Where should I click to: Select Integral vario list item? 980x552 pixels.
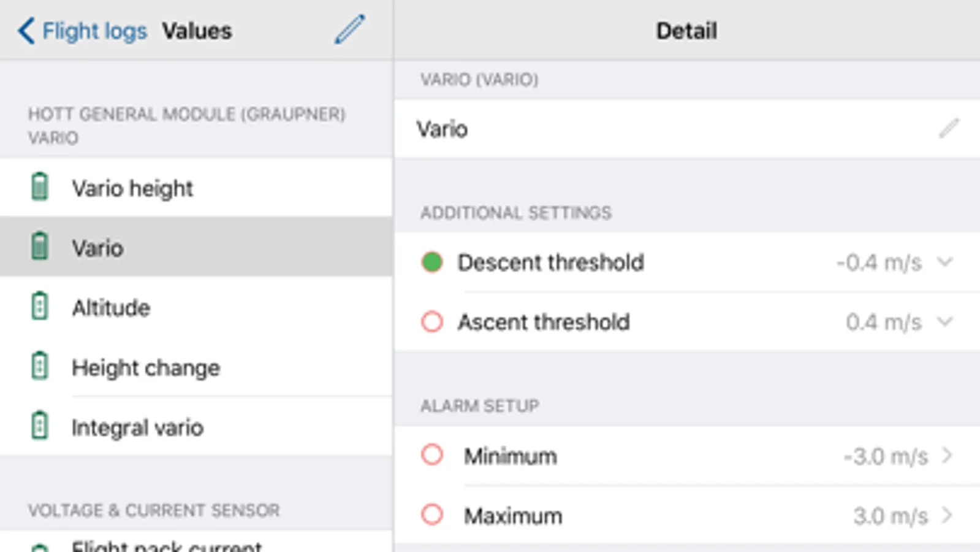137,427
